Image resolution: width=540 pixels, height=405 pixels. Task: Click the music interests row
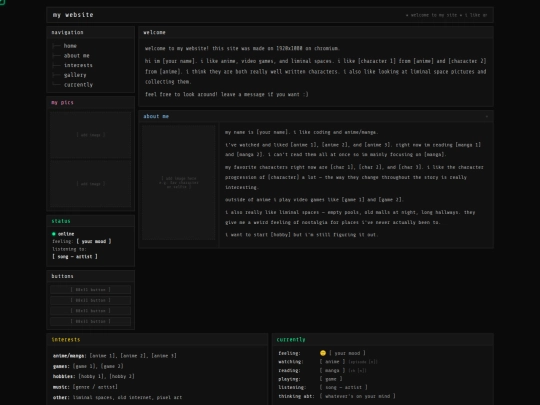[x=85, y=387]
